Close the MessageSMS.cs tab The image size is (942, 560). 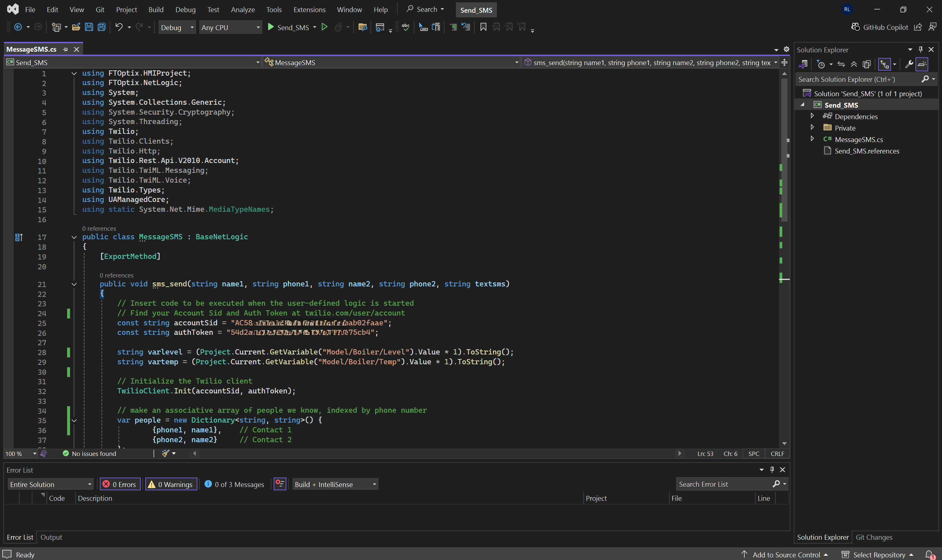(77, 49)
